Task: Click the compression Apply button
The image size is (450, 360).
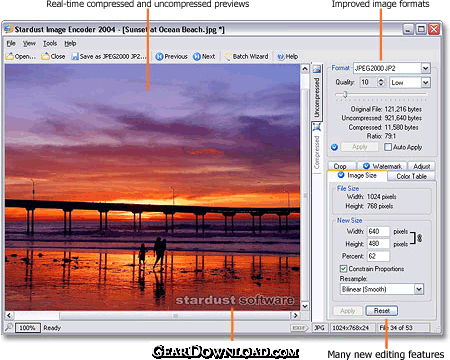Action: [360, 147]
